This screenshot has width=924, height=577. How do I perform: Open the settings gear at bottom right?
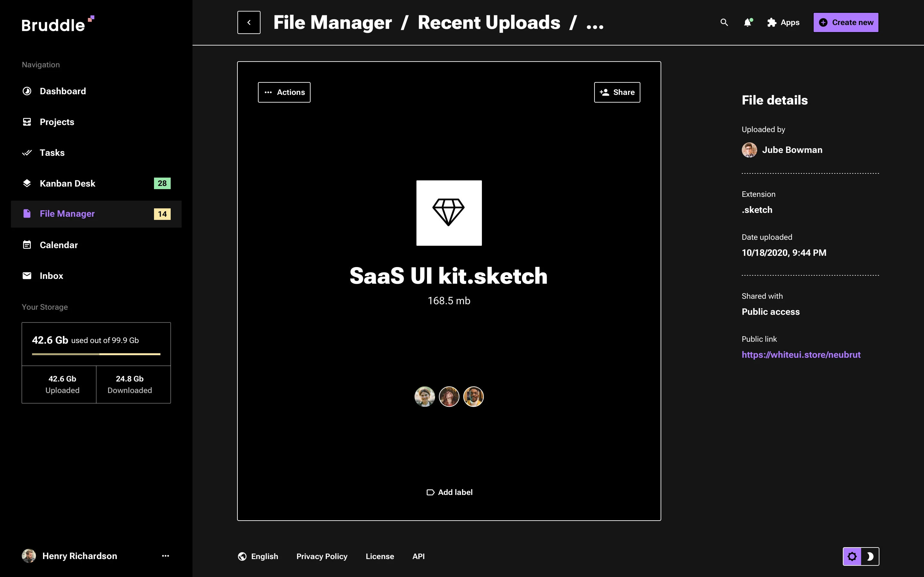852,556
